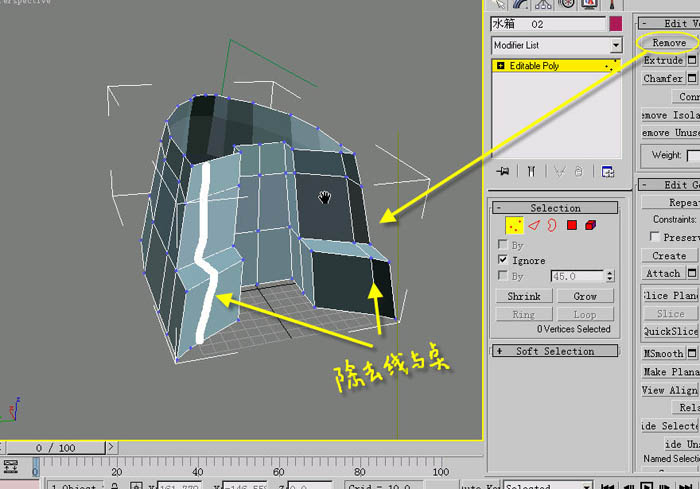This screenshot has width=700, height=489.
Task: Open Chamfer settings box icon
Action: pos(692,78)
